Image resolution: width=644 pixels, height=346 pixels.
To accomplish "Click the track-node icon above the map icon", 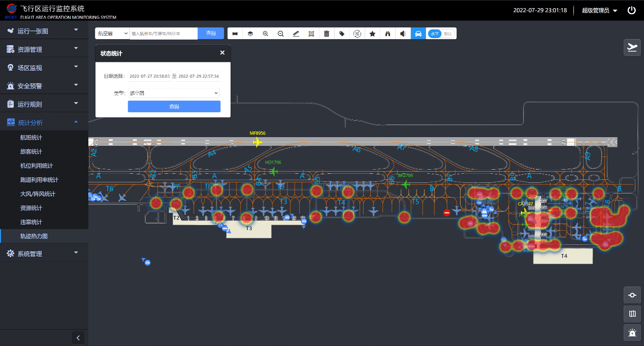I will [x=632, y=295].
